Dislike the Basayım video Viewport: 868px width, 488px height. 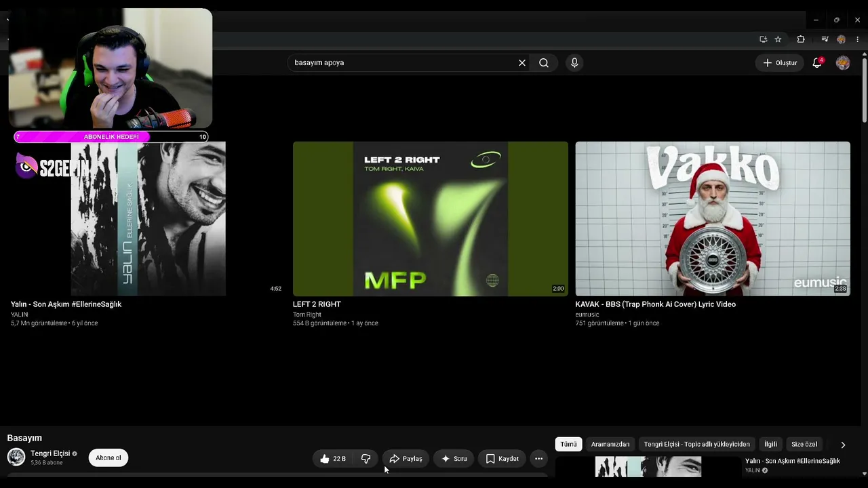click(366, 459)
